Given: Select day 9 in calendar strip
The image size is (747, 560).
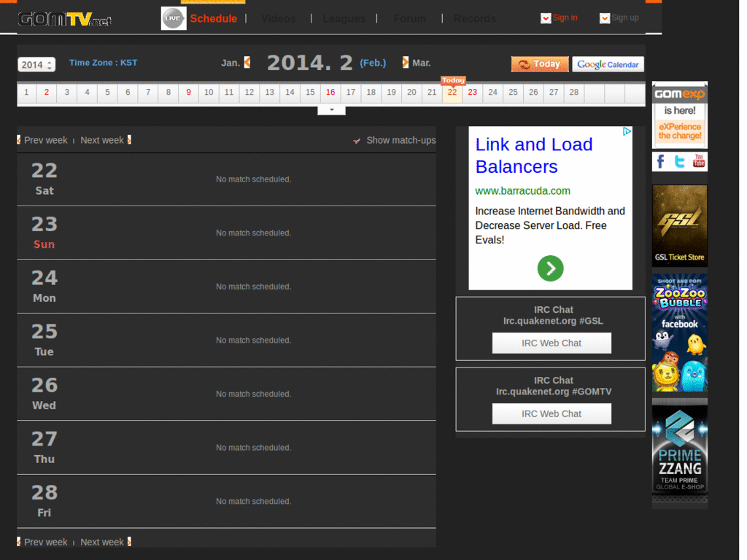Looking at the screenshot, I should 189,93.
